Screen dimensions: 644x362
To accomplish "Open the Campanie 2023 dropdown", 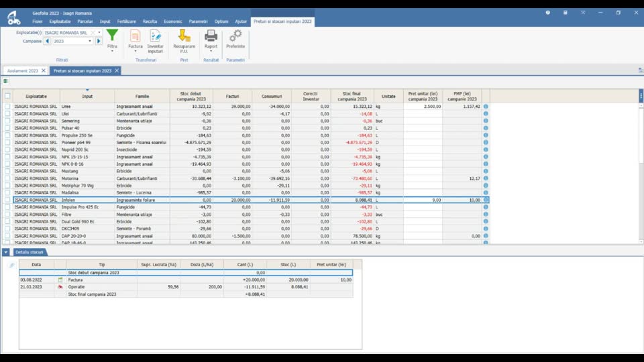I will point(89,41).
